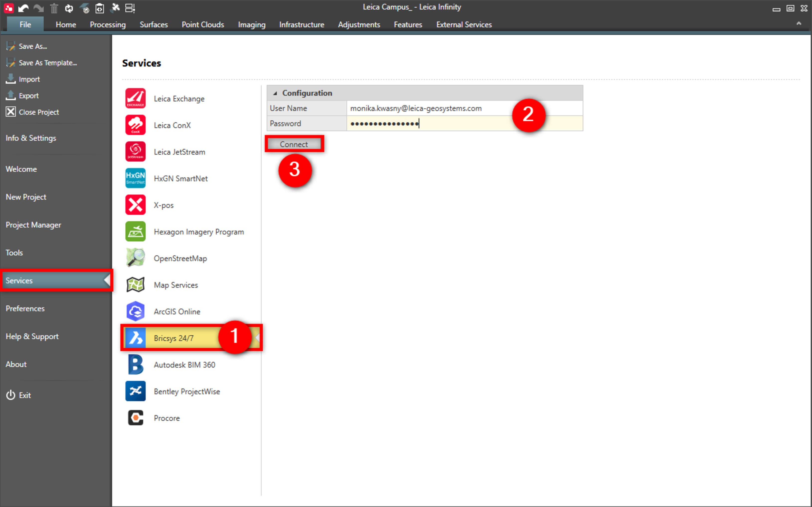
Task: Select the X-pos red cross icon
Action: 135,204
